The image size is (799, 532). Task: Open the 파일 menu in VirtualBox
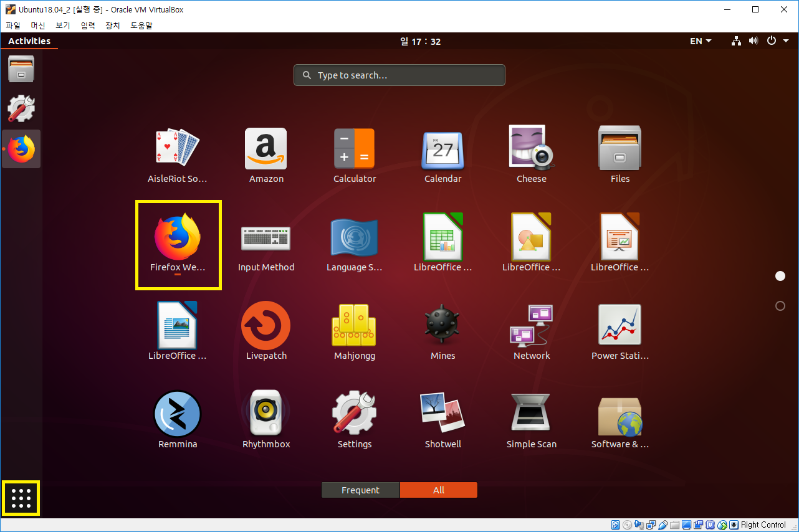click(x=13, y=26)
